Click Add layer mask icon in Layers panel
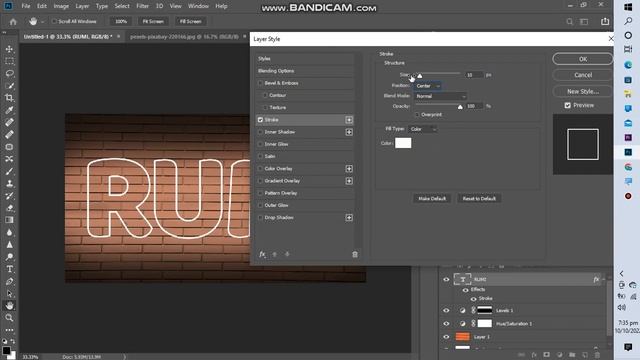The image size is (640, 360). point(547,355)
